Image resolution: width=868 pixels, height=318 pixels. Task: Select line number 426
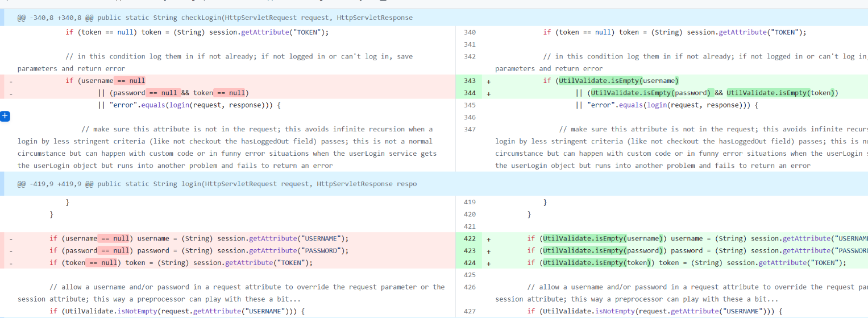(470, 287)
